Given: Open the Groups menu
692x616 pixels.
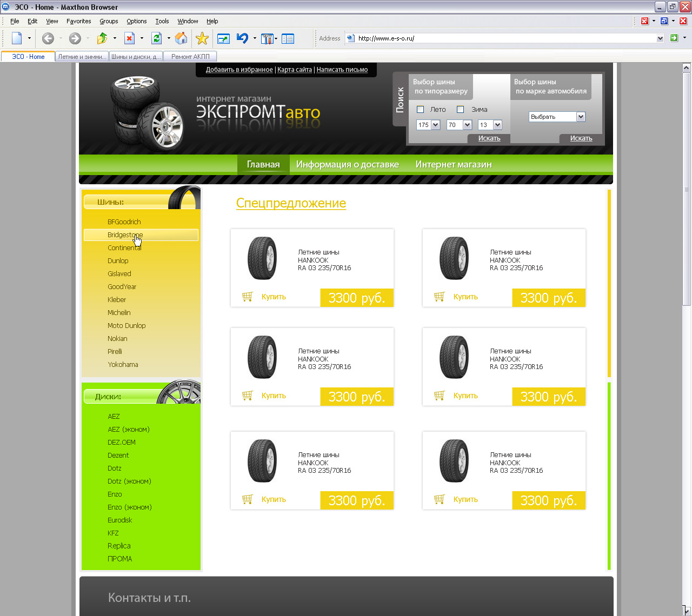Looking at the screenshot, I should [109, 21].
